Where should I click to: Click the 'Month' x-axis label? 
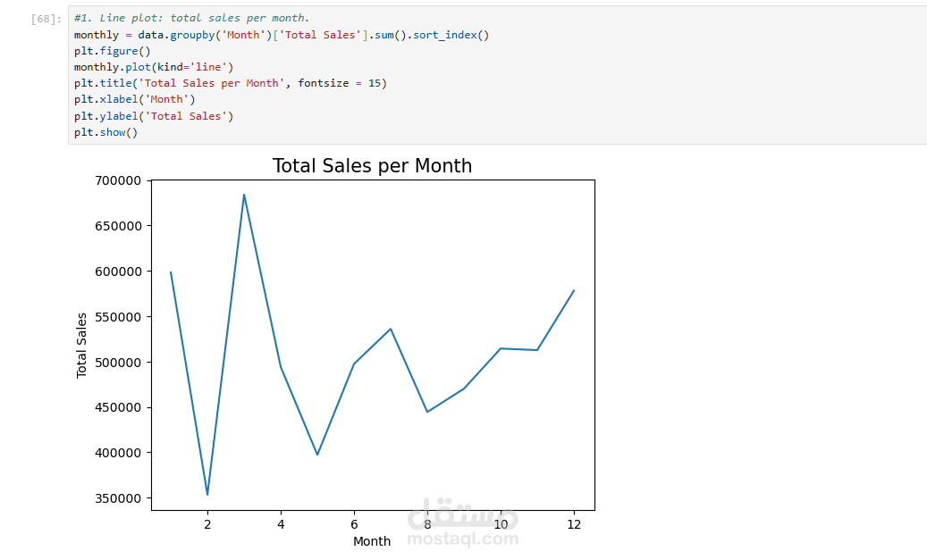point(372,541)
